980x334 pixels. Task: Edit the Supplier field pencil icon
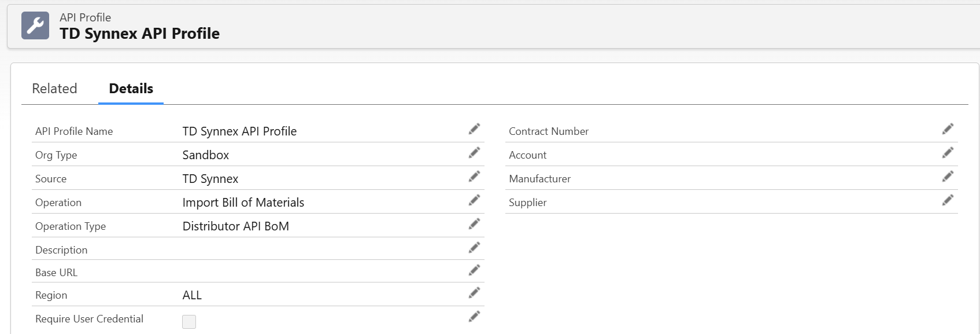point(948,200)
